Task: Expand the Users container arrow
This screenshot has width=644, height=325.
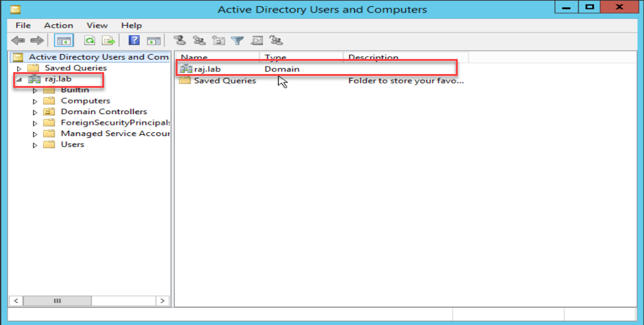Action: pos(35,145)
